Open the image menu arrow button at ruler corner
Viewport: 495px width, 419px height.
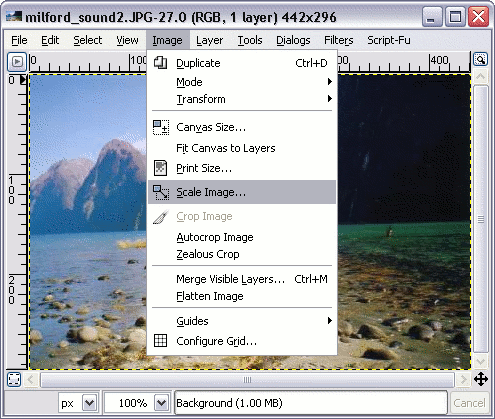pyautogui.click(x=17, y=62)
